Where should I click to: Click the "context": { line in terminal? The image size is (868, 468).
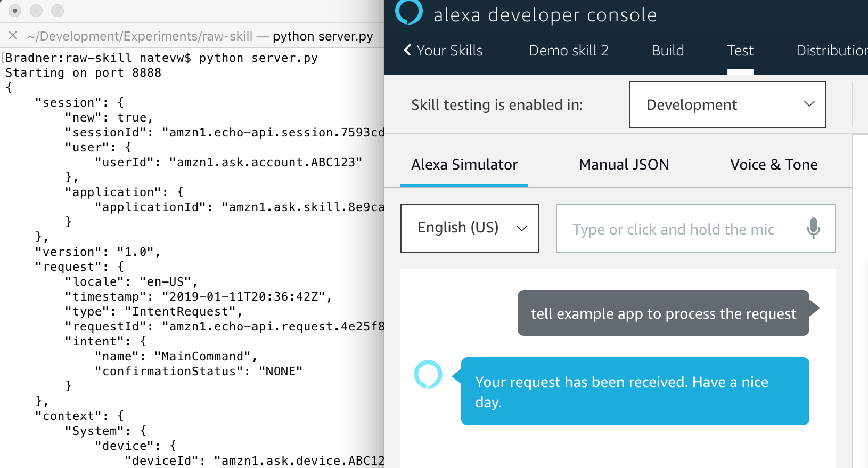(79, 416)
